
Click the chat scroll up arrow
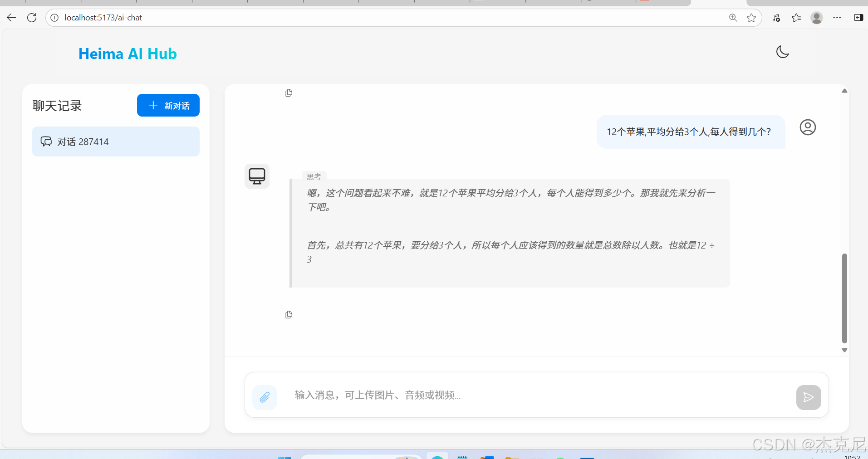pos(844,91)
